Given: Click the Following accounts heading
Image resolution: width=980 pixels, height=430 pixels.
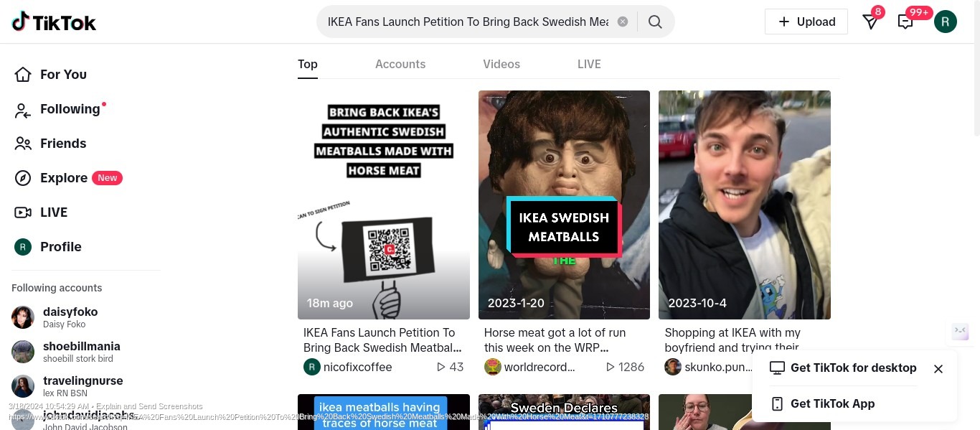Looking at the screenshot, I should click(57, 288).
